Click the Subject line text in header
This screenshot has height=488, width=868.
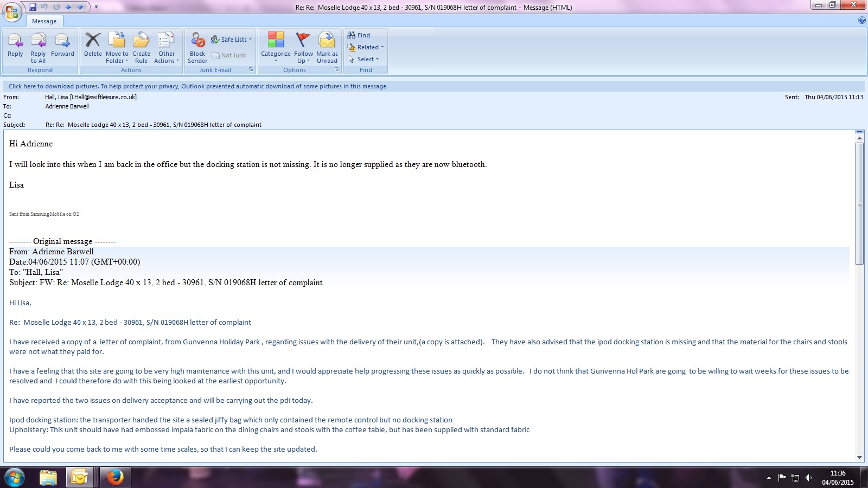154,125
